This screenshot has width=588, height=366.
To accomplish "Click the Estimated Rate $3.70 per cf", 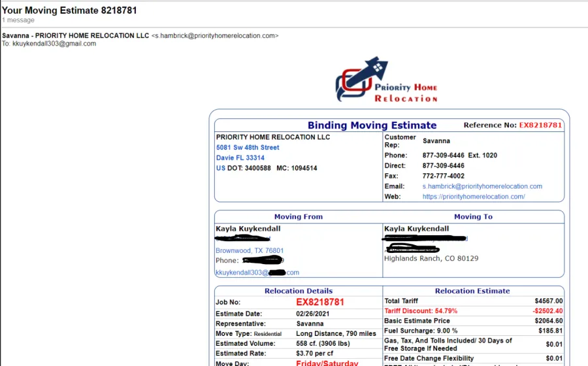I will (315, 353).
